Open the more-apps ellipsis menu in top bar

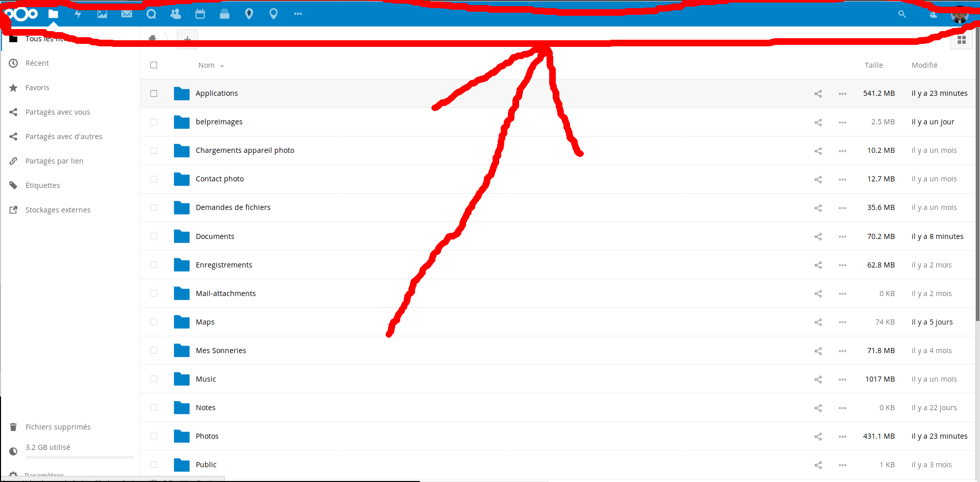[x=298, y=14]
